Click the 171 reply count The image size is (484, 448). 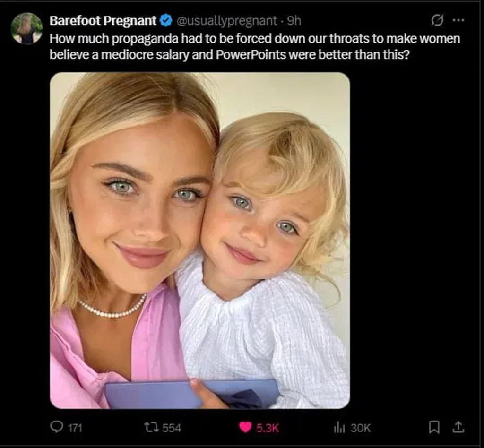click(x=75, y=428)
